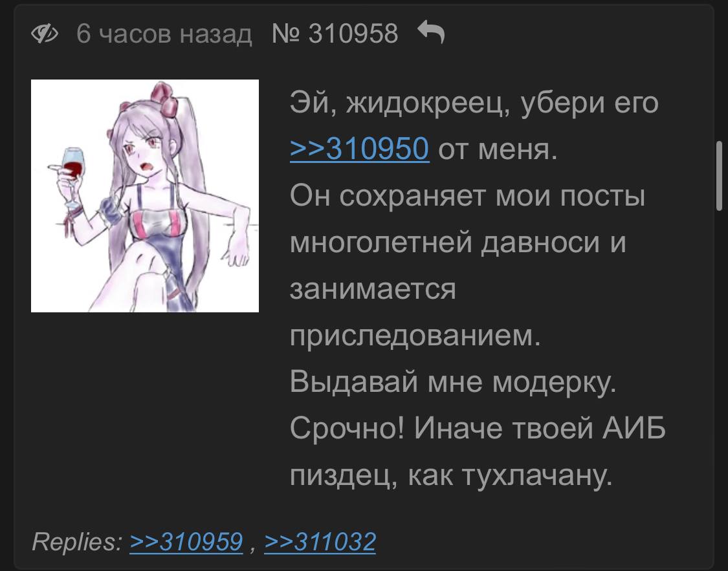Reply using the curved arrow icon
Screen dimensions: 728x571
tap(431, 33)
